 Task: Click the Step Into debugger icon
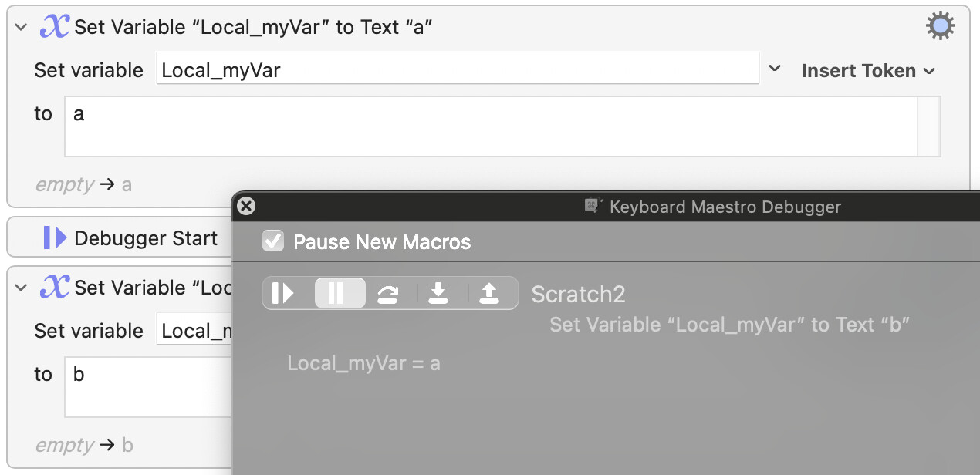pyautogui.click(x=438, y=293)
